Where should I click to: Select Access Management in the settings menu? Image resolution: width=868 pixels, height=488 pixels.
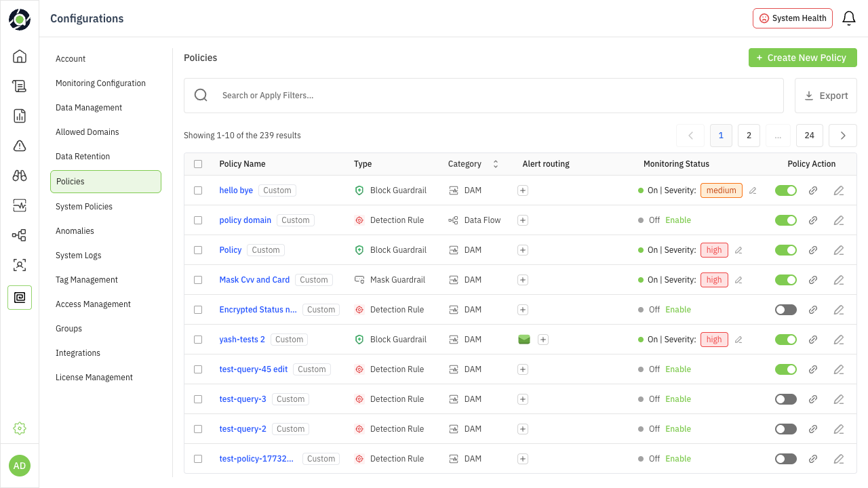[x=93, y=304]
